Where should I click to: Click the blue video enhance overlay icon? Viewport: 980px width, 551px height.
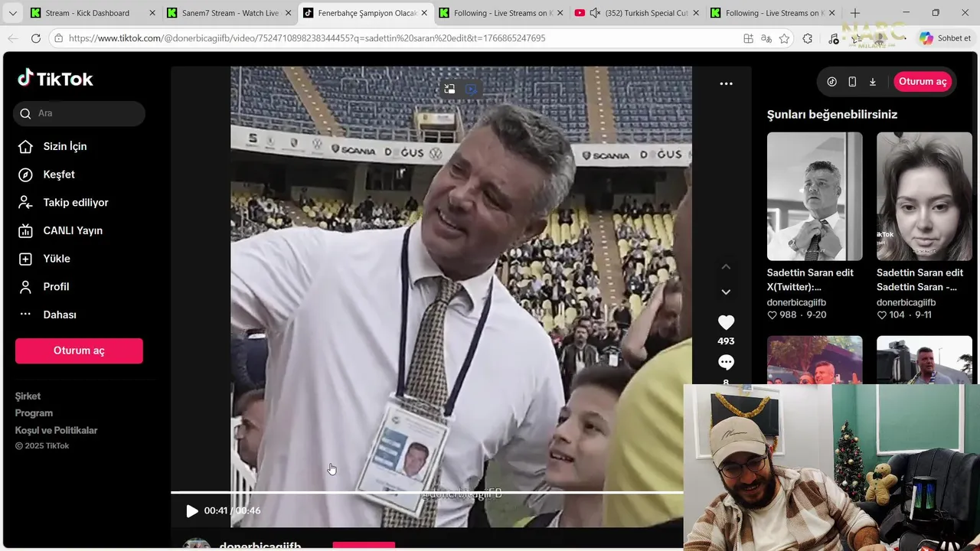pyautogui.click(x=471, y=89)
